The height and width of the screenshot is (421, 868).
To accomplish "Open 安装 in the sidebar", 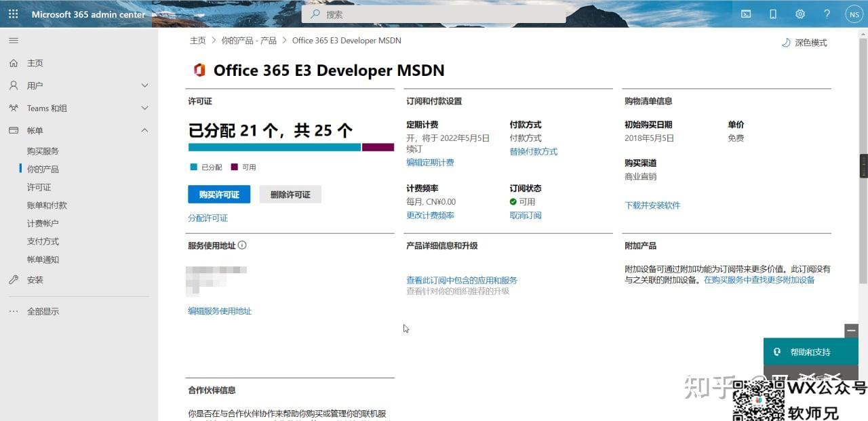I will point(35,280).
